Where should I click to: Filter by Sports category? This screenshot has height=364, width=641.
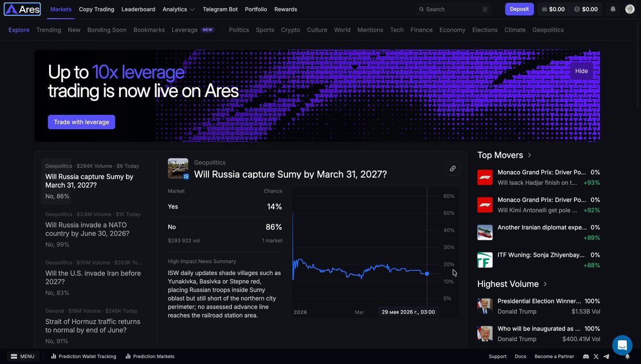coord(265,30)
